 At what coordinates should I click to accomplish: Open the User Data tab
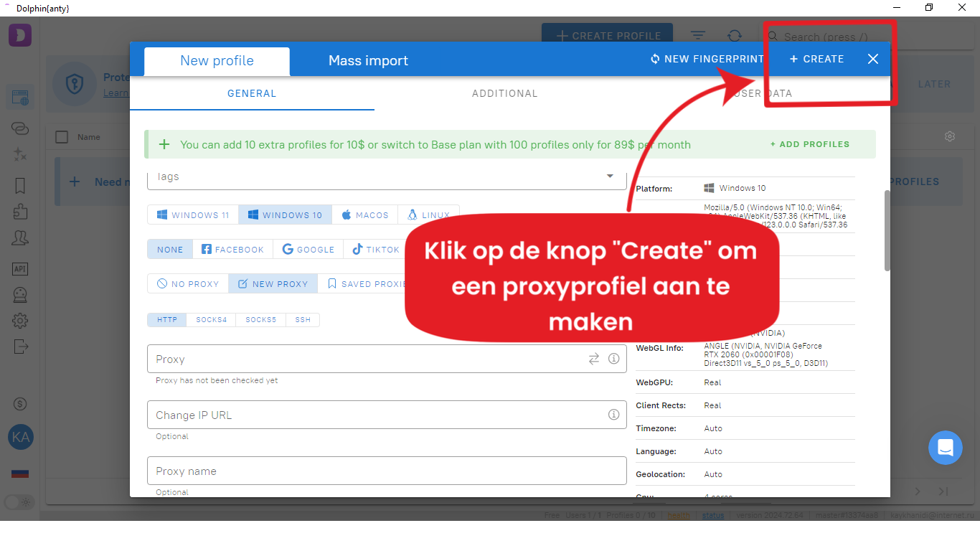click(760, 93)
